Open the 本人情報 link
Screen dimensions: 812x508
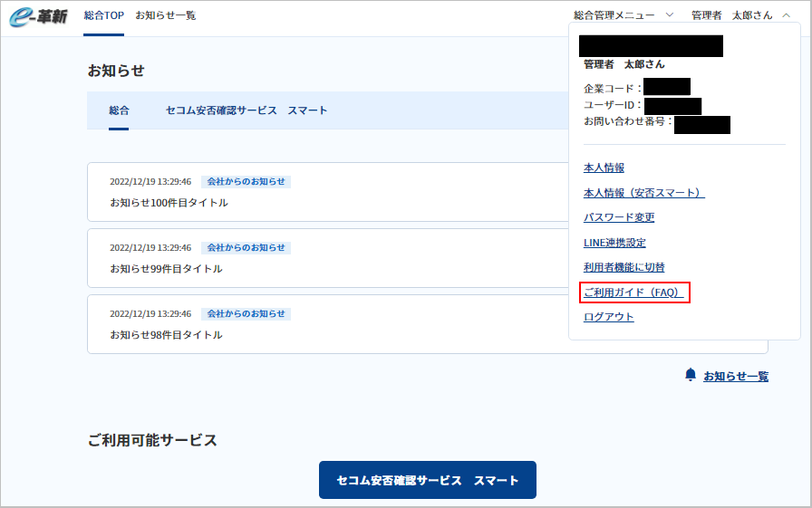point(604,168)
